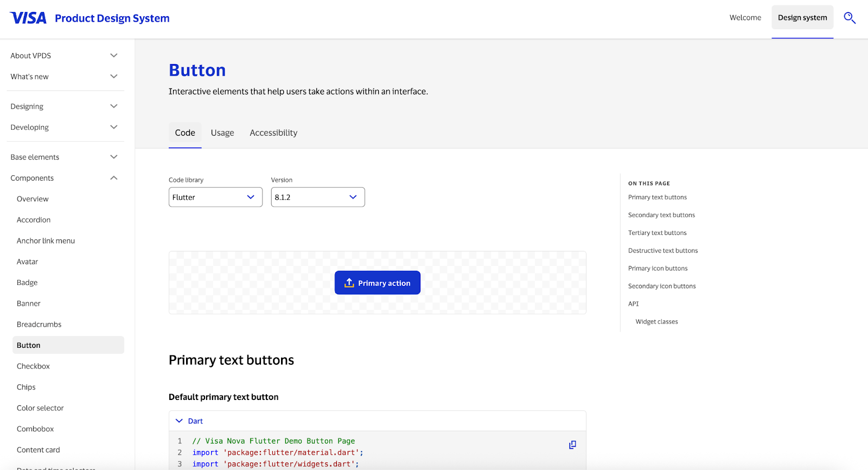This screenshot has height=470, width=868.
Task: Open the Anchor link menu page
Action: (46, 241)
